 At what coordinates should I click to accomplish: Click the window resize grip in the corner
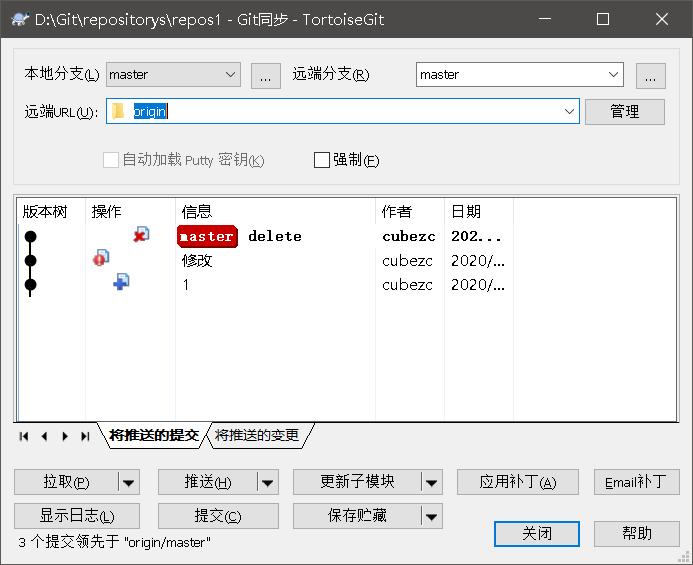click(684, 557)
